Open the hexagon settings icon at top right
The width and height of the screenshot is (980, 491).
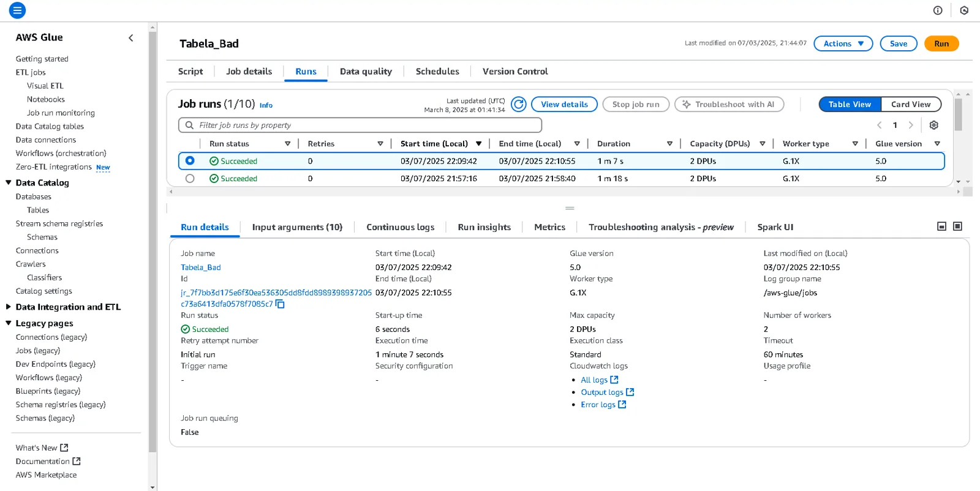tap(964, 10)
